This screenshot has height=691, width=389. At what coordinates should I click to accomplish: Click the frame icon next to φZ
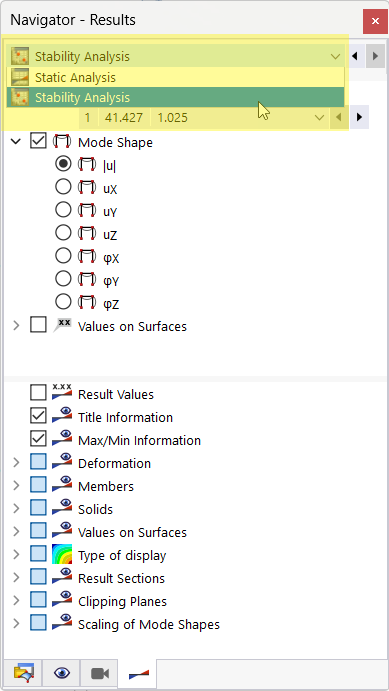click(x=86, y=303)
